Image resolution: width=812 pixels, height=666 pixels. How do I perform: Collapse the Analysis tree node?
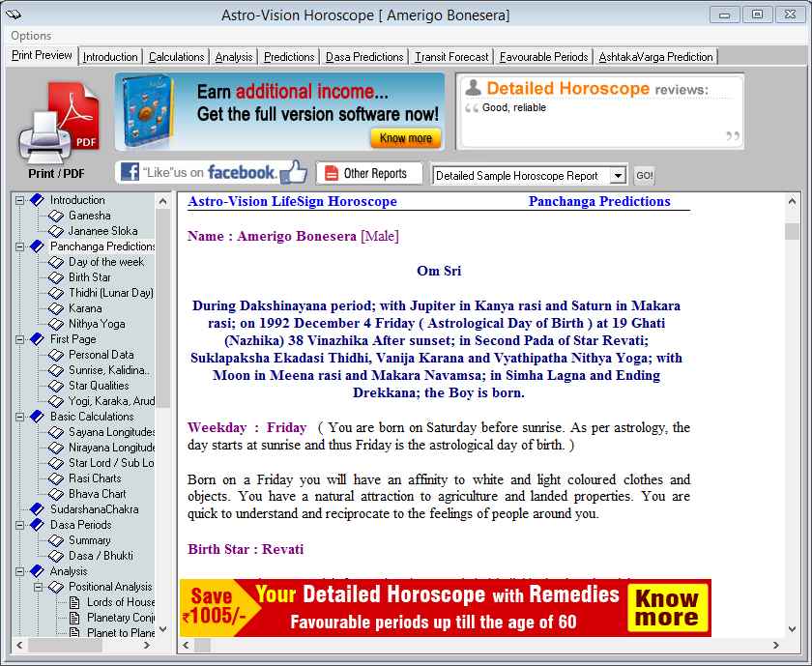(19, 571)
